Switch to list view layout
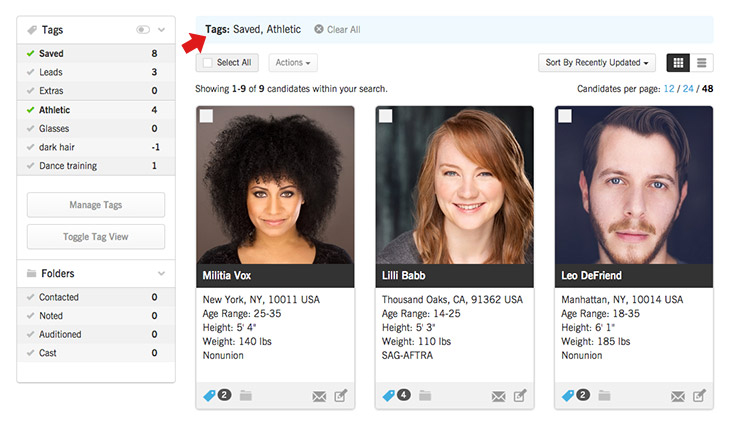 tap(701, 63)
